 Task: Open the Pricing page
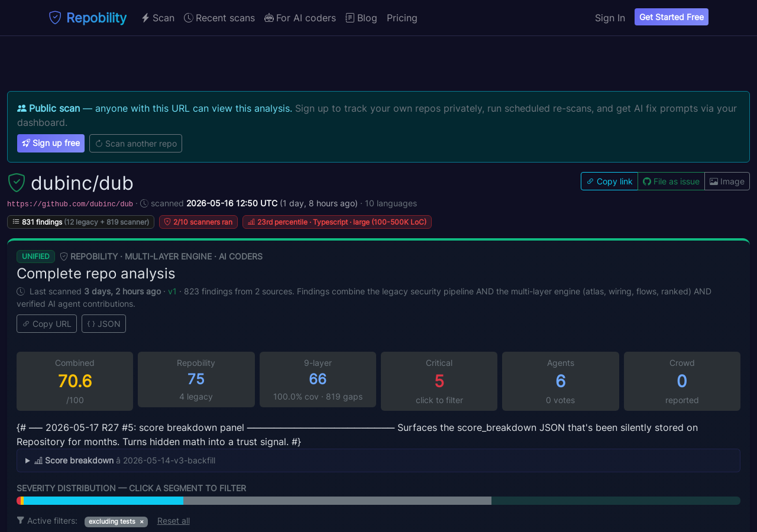point(402,18)
